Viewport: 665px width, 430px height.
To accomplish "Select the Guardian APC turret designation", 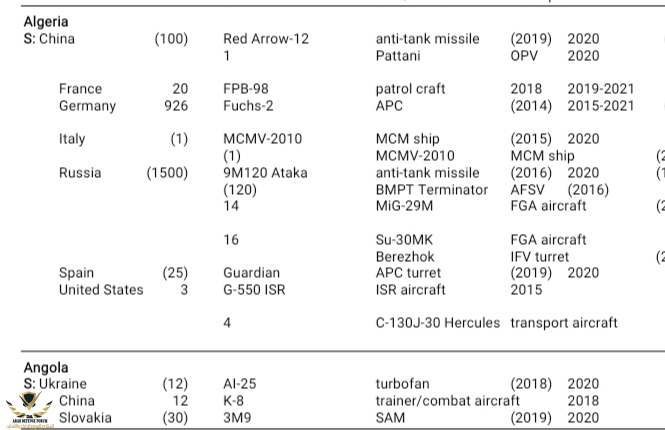I will point(251,273).
